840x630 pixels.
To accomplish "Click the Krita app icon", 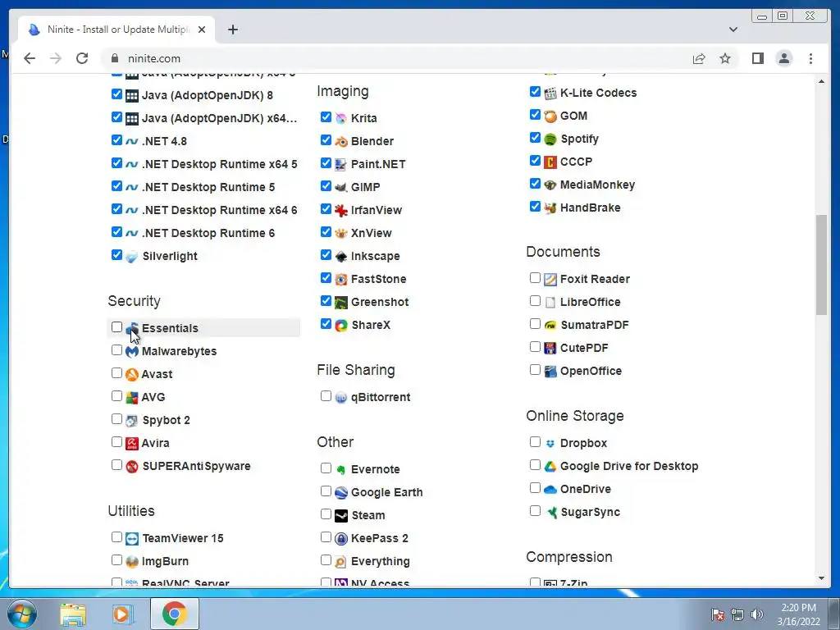I will coord(340,118).
